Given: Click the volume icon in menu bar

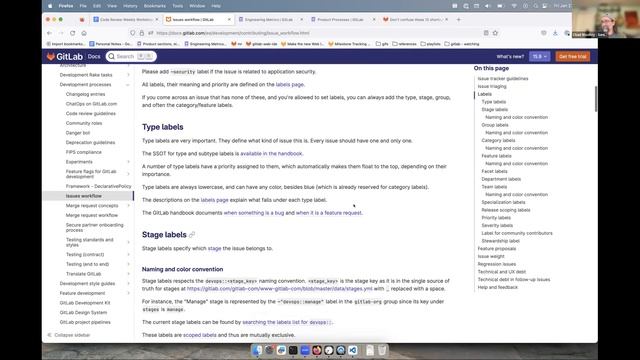Looking at the screenshot, I should (x=488, y=6).
